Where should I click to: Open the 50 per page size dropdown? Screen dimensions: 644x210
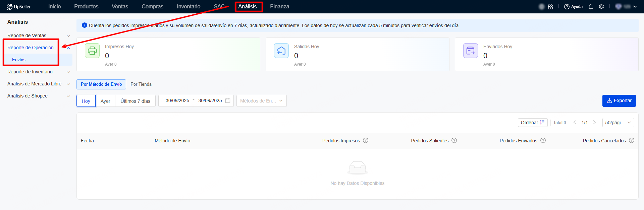coord(618,123)
